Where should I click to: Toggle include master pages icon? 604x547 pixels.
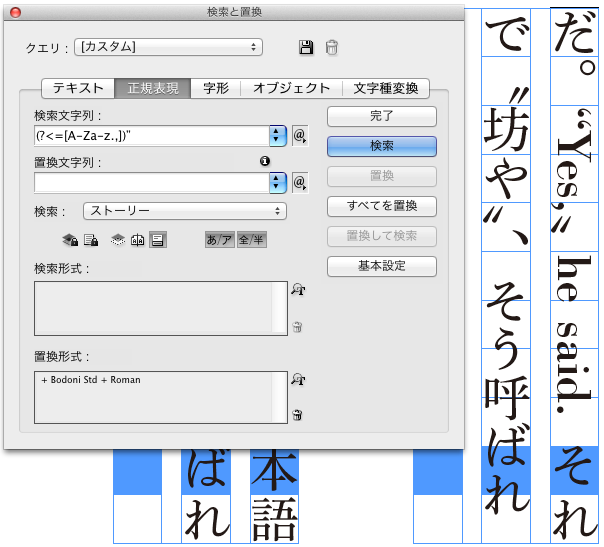138,240
